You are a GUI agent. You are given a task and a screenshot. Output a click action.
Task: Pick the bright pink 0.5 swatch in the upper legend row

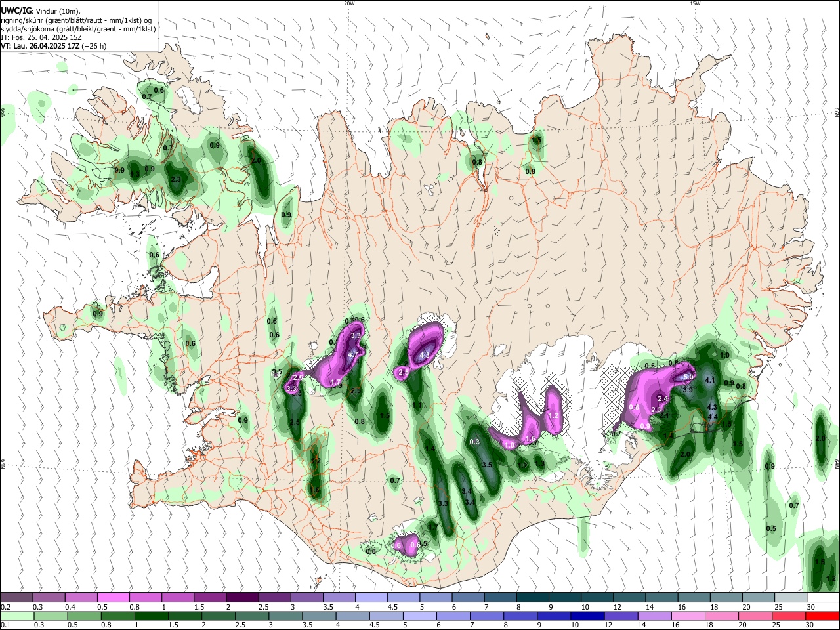(x=114, y=597)
